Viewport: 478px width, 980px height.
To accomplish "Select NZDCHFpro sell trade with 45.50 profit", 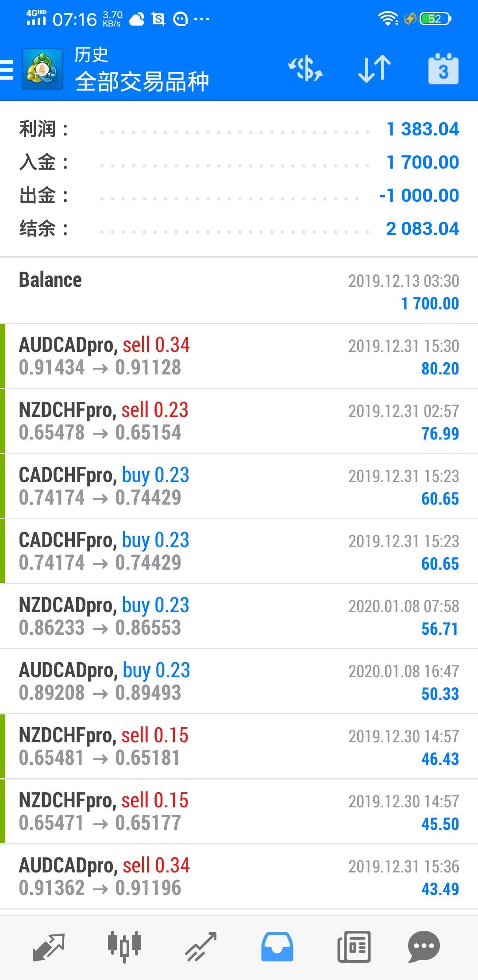I will pyautogui.click(x=239, y=811).
